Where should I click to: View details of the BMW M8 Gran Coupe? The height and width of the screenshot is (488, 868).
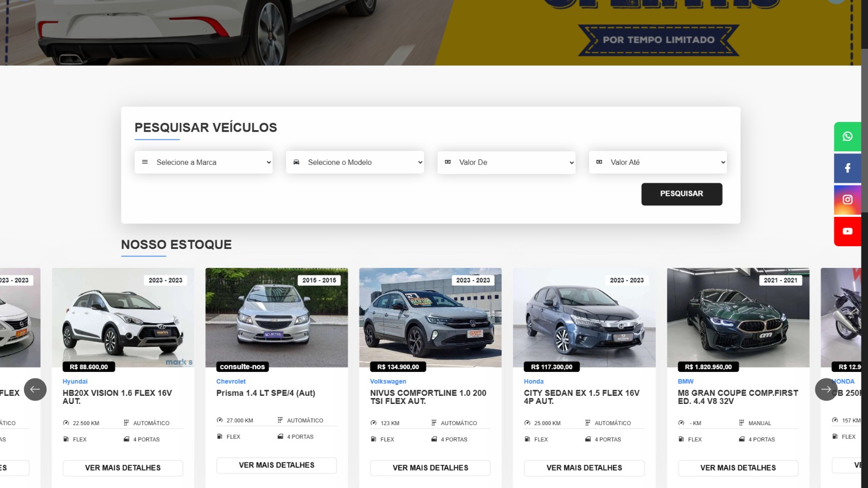[x=738, y=468]
